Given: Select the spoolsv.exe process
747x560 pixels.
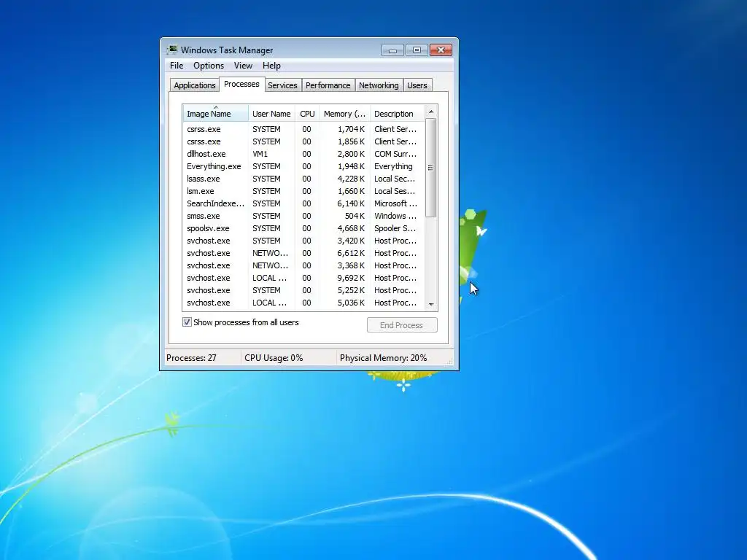Looking at the screenshot, I should [x=303, y=228].
